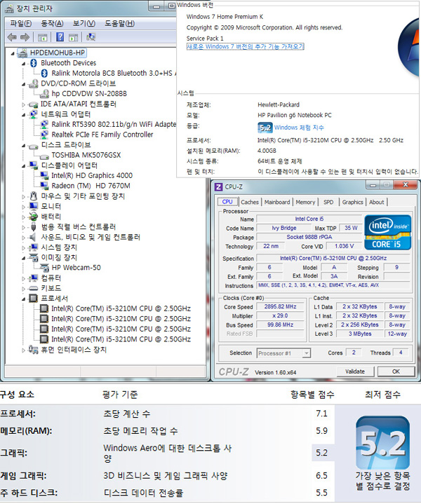Click the Back arrow in Device Manager toolbar

11,36
